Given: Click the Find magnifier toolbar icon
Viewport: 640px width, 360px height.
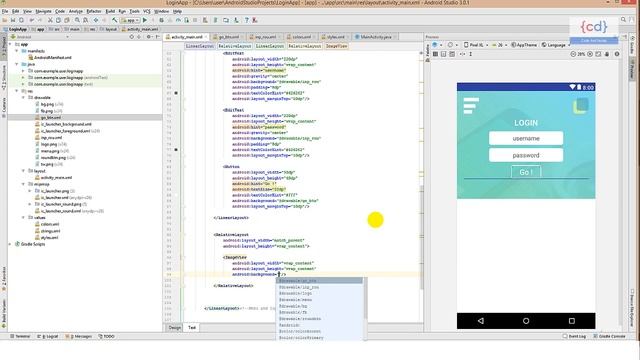Looking at the screenshot, I should (77, 20).
